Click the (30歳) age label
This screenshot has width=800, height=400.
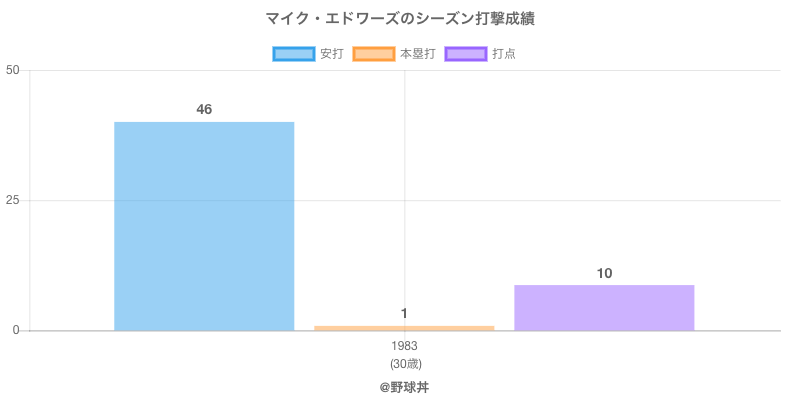click(404, 363)
